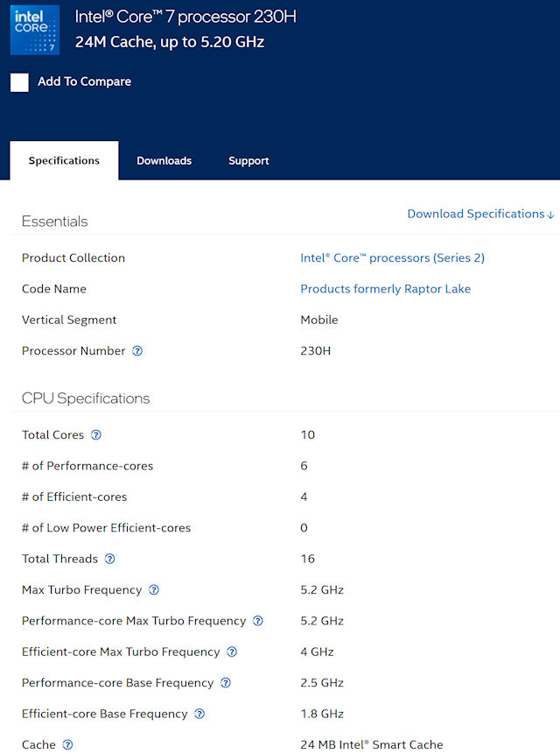Check the Add To Compare checkbox

coord(19,82)
